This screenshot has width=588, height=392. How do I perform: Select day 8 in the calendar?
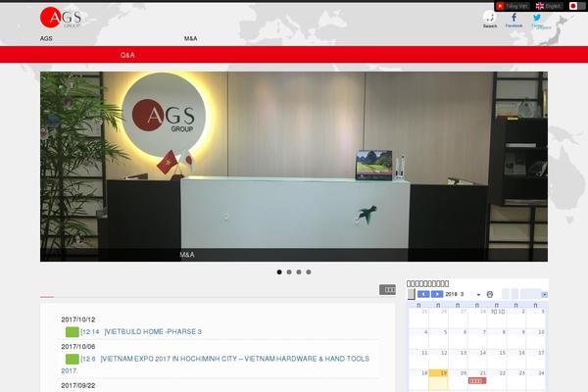click(x=504, y=332)
